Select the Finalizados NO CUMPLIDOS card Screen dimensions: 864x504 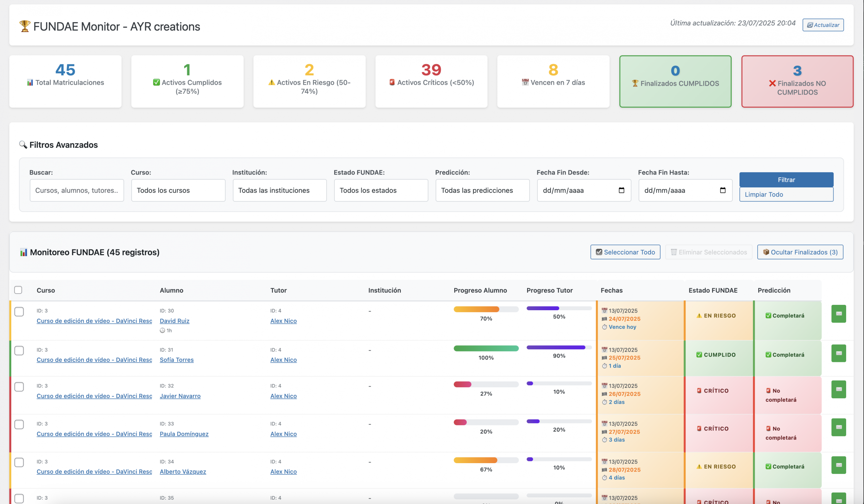pyautogui.click(x=797, y=82)
